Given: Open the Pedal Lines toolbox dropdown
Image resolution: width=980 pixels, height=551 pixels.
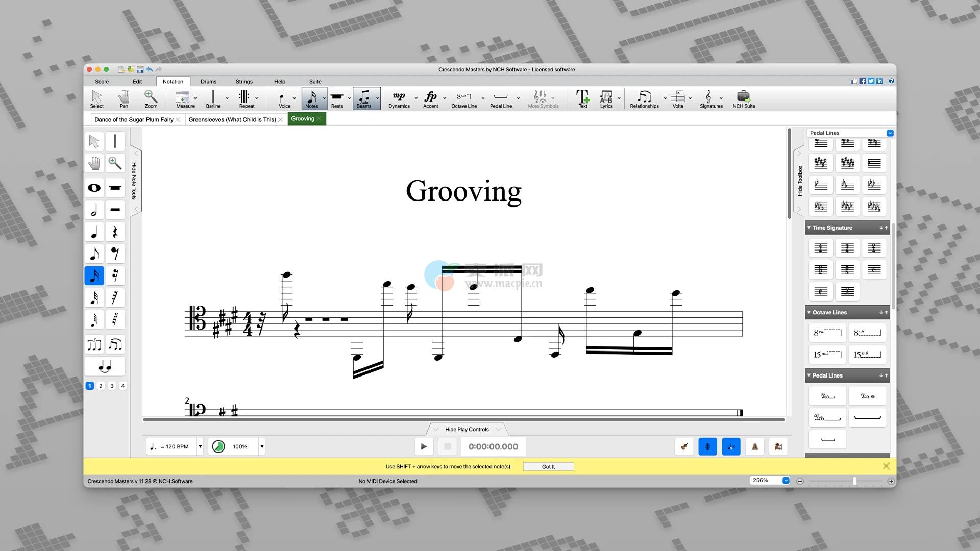Looking at the screenshot, I should point(890,133).
